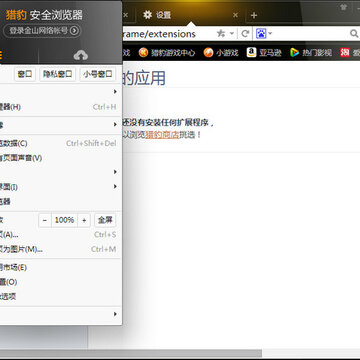
Task: Increase zoom with the plus button
Action: point(84,220)
